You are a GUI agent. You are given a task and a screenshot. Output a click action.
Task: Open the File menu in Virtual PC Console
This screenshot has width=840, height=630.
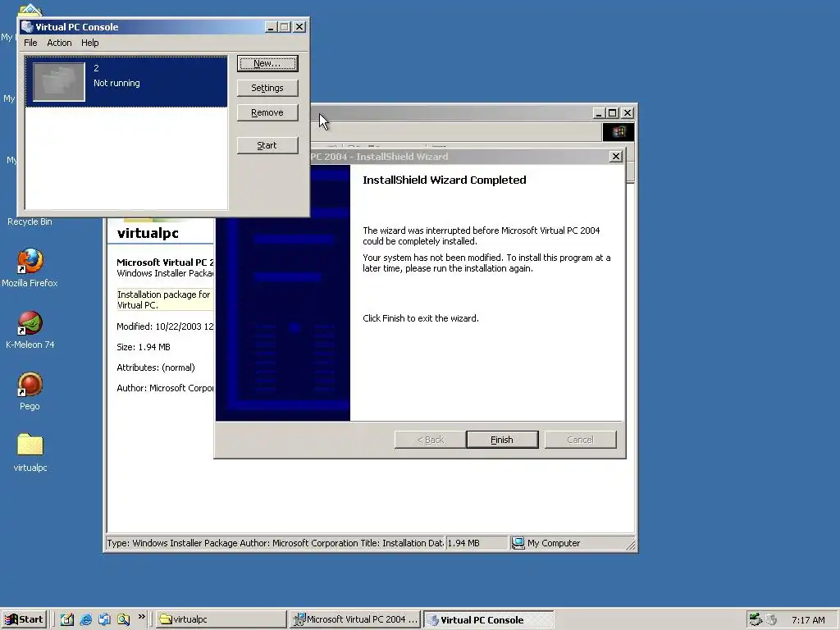(x=30, y=43)
